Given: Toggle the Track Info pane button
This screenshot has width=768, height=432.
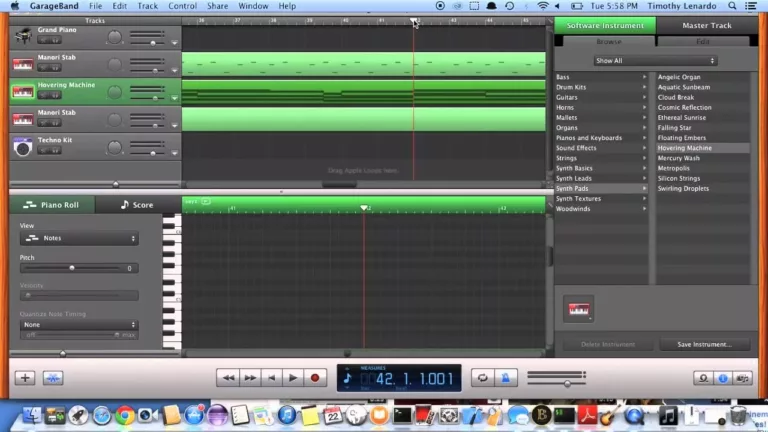Looking at the screenshot, I should click(x=723, y=378).
